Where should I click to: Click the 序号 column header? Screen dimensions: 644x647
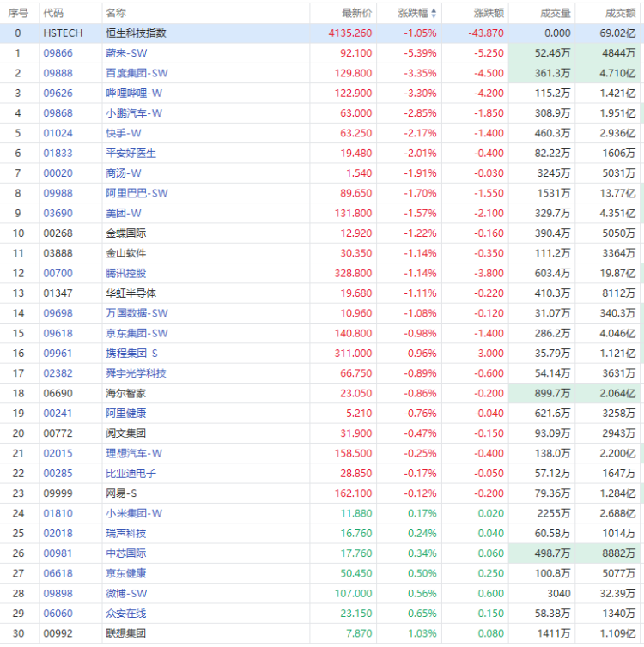(x=18, y=13)
